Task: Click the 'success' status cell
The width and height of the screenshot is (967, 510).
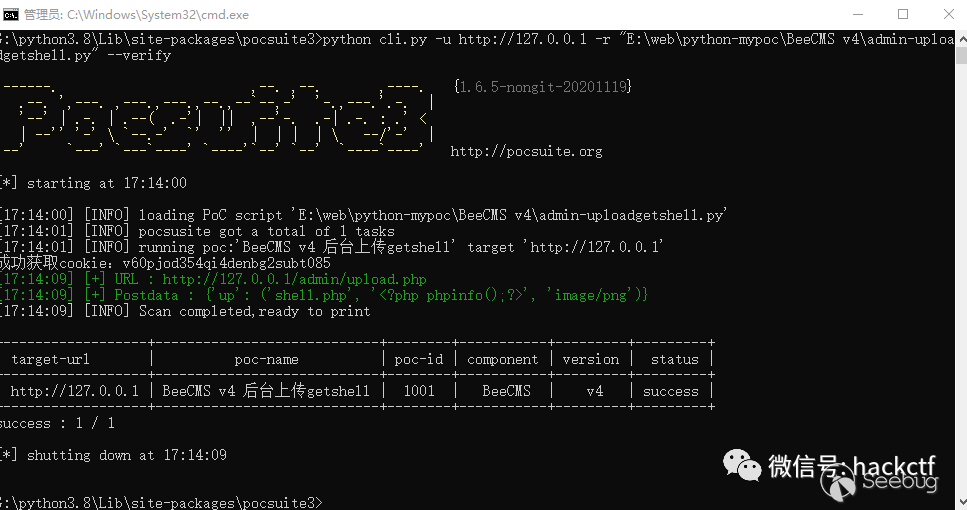Action: pos(671,392)
